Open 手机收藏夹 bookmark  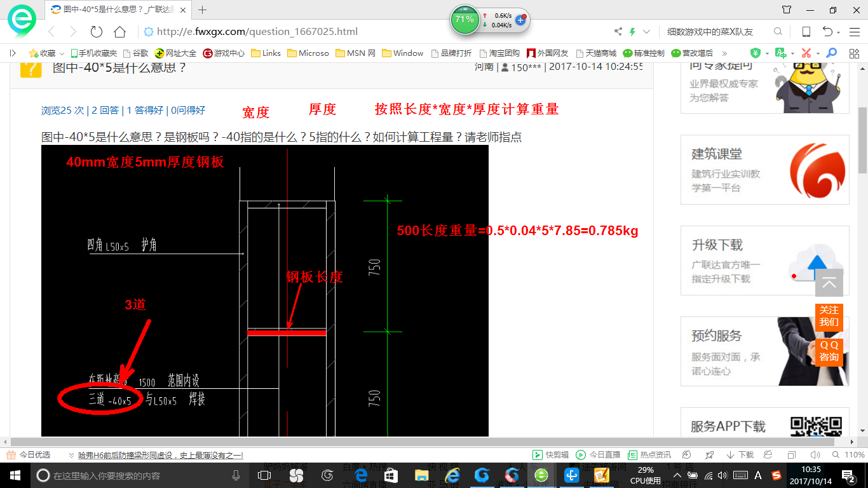coord(93,53)
